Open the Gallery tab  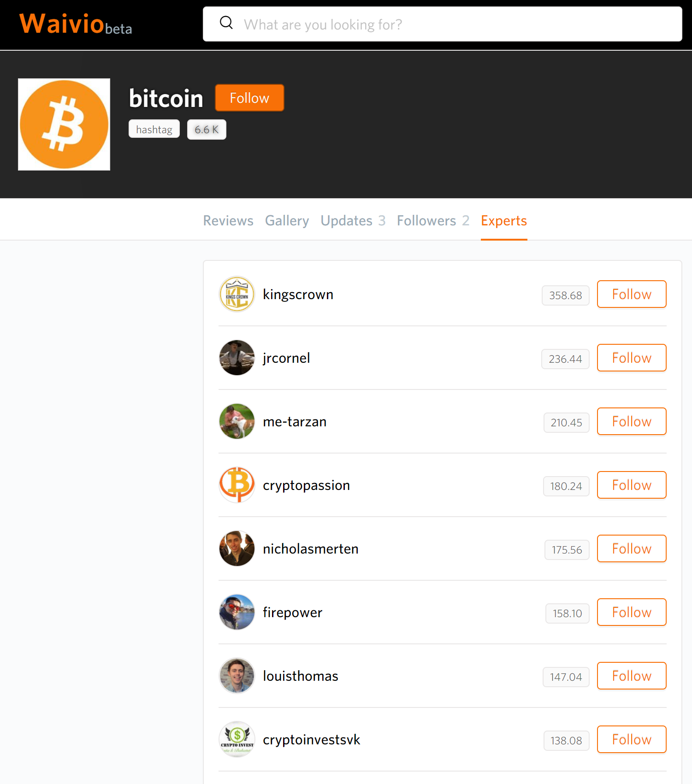tap(287, 221)
